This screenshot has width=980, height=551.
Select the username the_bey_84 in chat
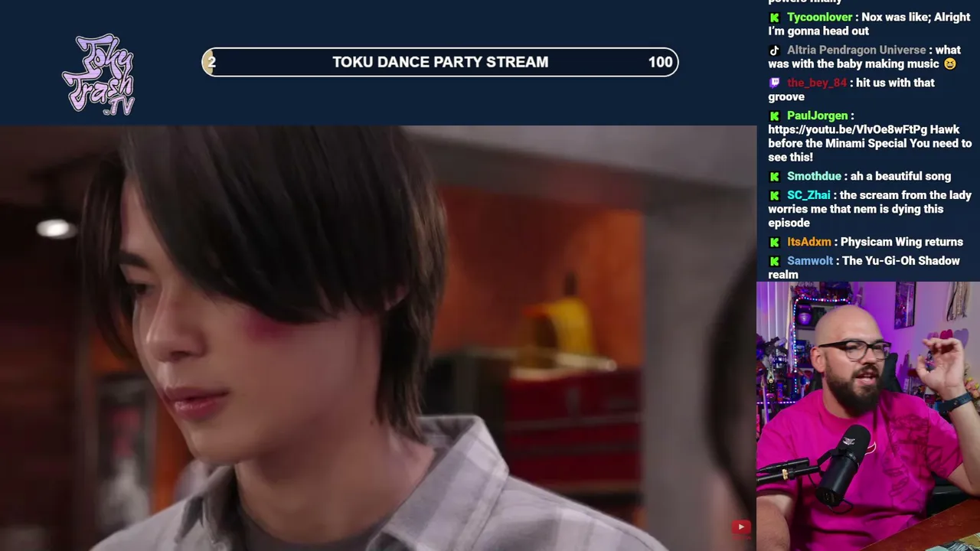817,83
